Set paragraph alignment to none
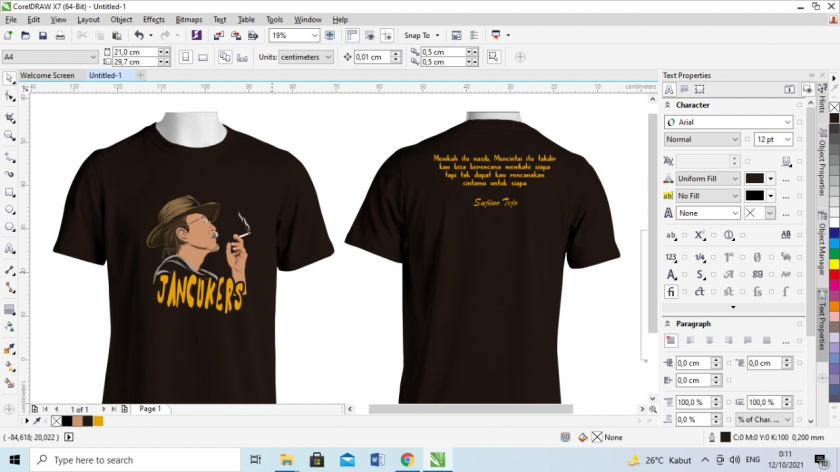The image size is (840, 472). (671, 340)
